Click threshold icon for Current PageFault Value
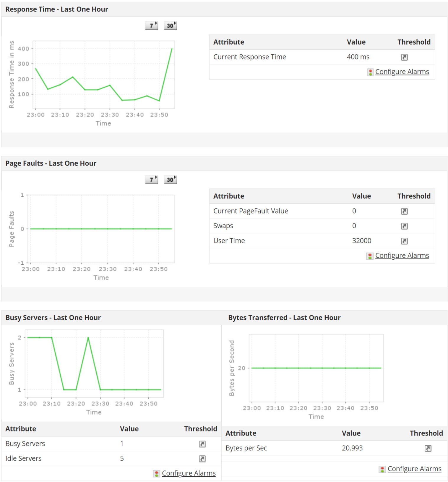The width and height of the screenshot is (448, 482). point(404,211)
